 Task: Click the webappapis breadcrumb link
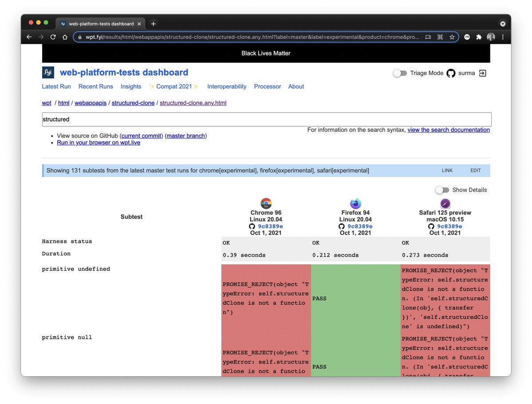click(x=90, y=103)
